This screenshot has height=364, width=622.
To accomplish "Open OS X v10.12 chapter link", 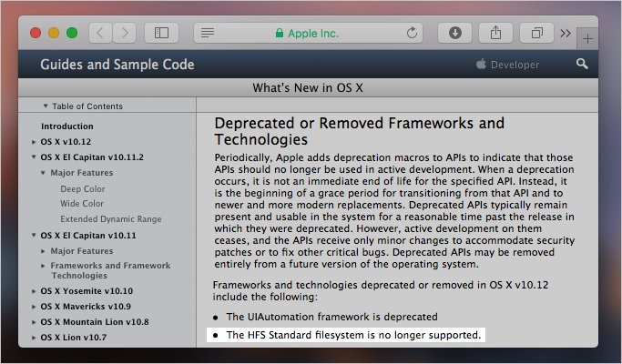I will point(66,142).
